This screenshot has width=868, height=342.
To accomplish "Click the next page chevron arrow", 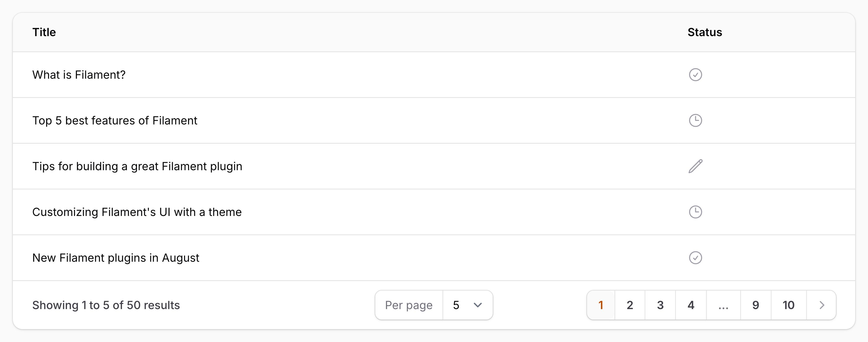I will 821,305.
